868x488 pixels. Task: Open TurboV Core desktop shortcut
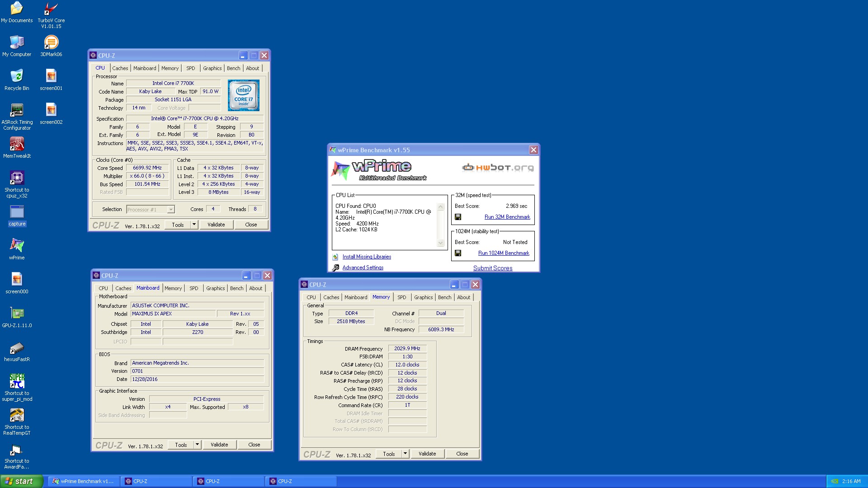[51, 15]
